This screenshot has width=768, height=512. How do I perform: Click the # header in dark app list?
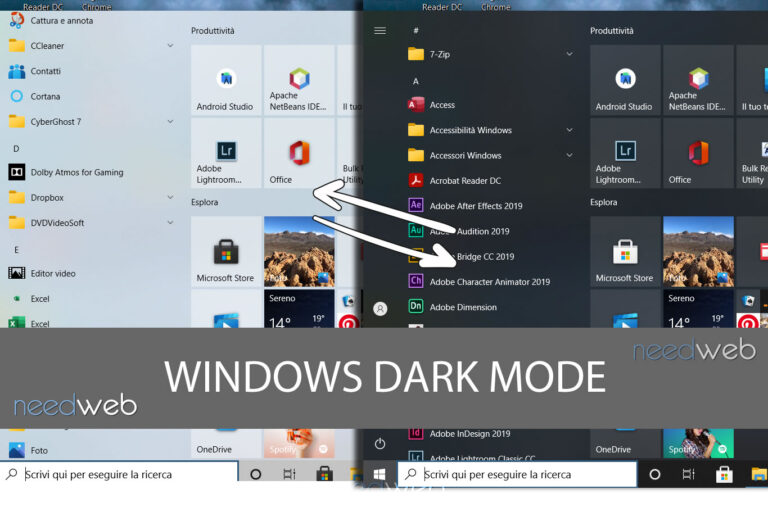(x=416, y=30)
